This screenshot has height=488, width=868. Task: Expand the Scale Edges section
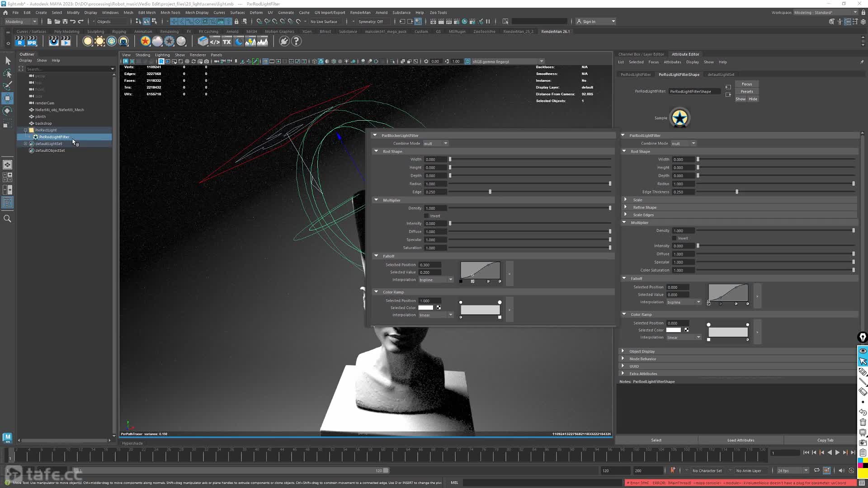pyautogui.click(x=626, y=215)
